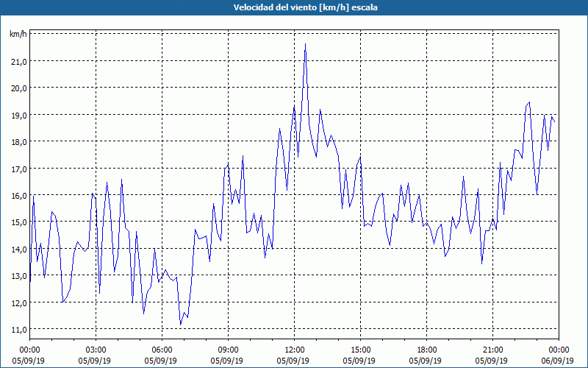Image resolution: width=588 pixels, height=368 pixels.
Task: Select the 'km/h' unit label on the axis
Action: coord(18,34)
